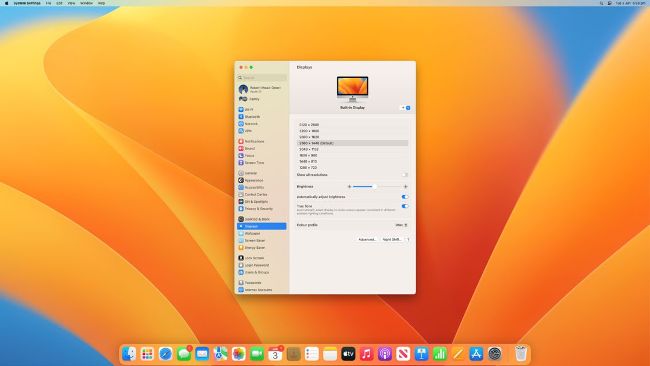Open the Window menu
Image resolution: width=650 pixels, height=366 pixels.
tap(86, 3)
